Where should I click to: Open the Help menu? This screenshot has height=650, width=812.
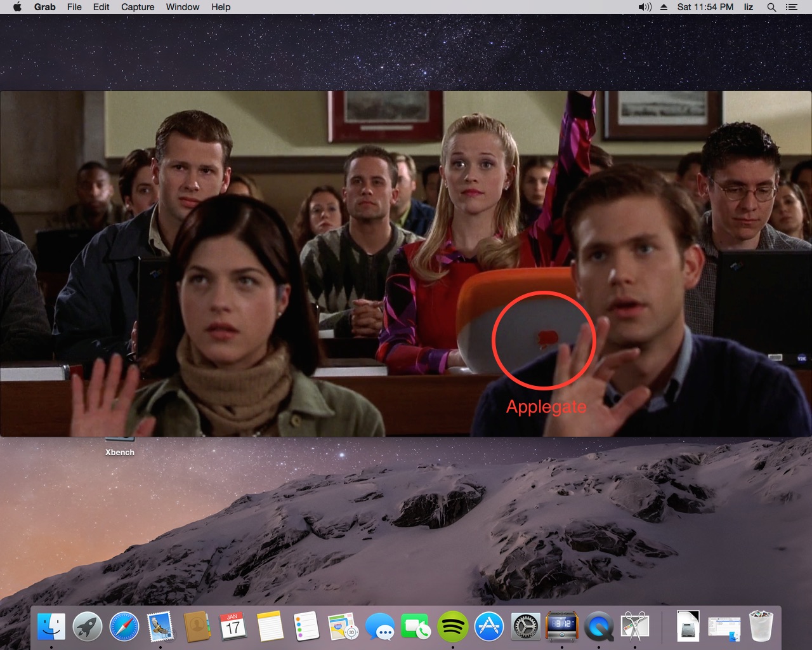(221, 7)
